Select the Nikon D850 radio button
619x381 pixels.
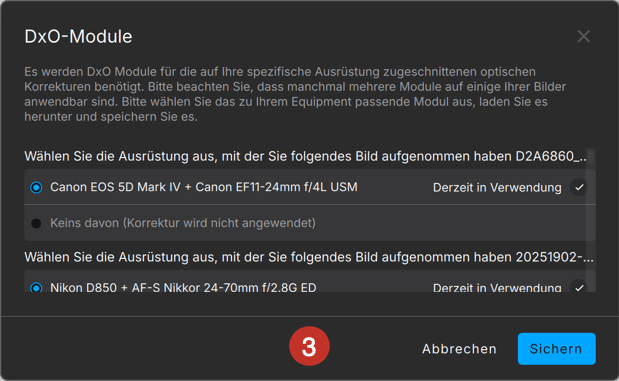(36, 288)
